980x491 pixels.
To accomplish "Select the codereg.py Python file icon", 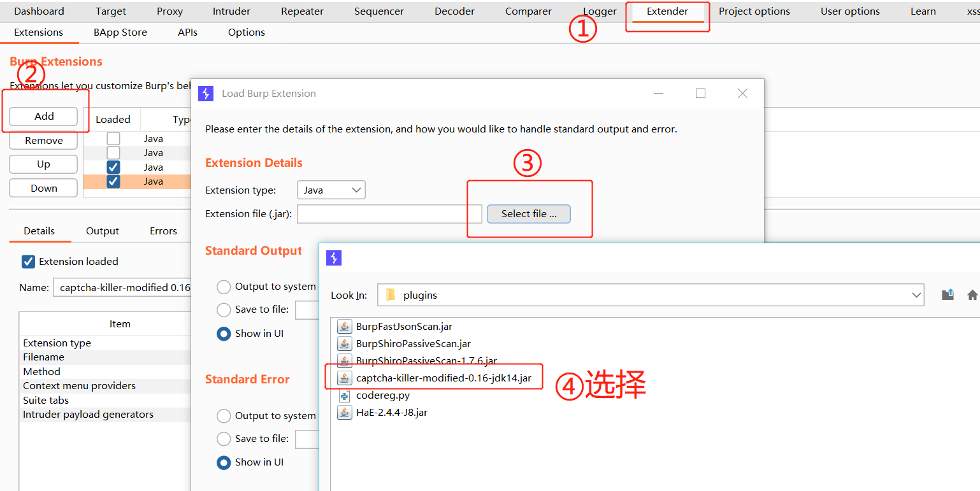I will coord(345,395).
